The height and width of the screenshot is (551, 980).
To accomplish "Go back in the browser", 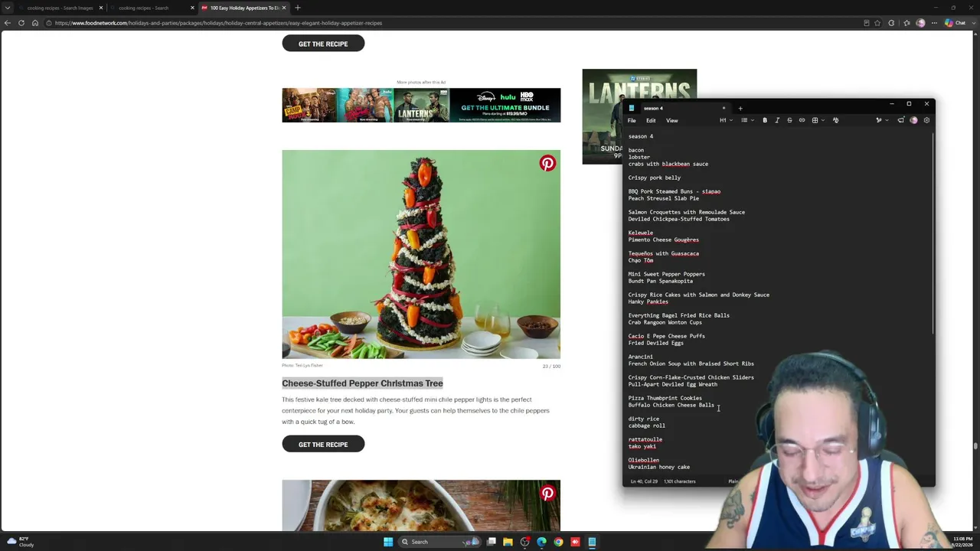I will pos(8,23).
